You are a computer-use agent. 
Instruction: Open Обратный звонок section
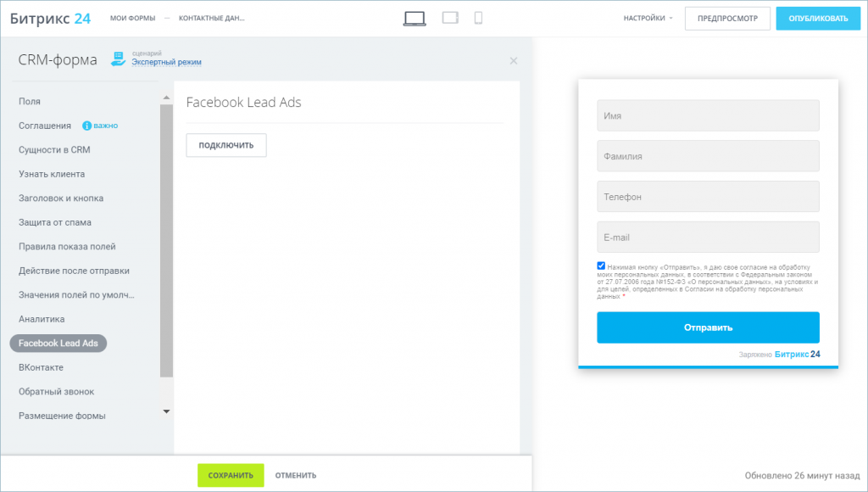coord(57,392)
